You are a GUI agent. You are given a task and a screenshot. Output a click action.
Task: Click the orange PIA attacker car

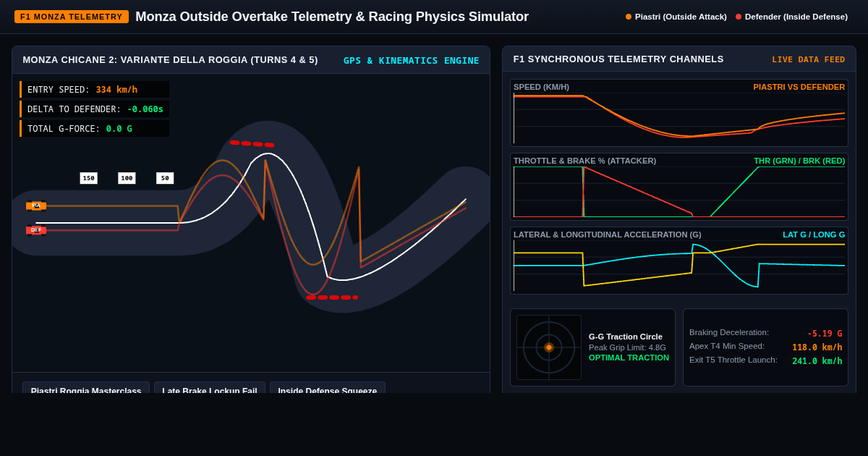click(x=36, y=206)
